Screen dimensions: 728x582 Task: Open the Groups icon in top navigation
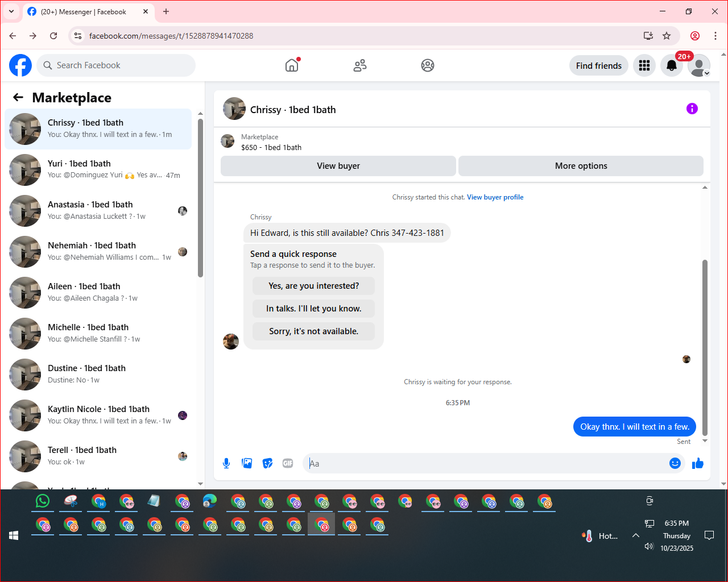coord(428,65)
